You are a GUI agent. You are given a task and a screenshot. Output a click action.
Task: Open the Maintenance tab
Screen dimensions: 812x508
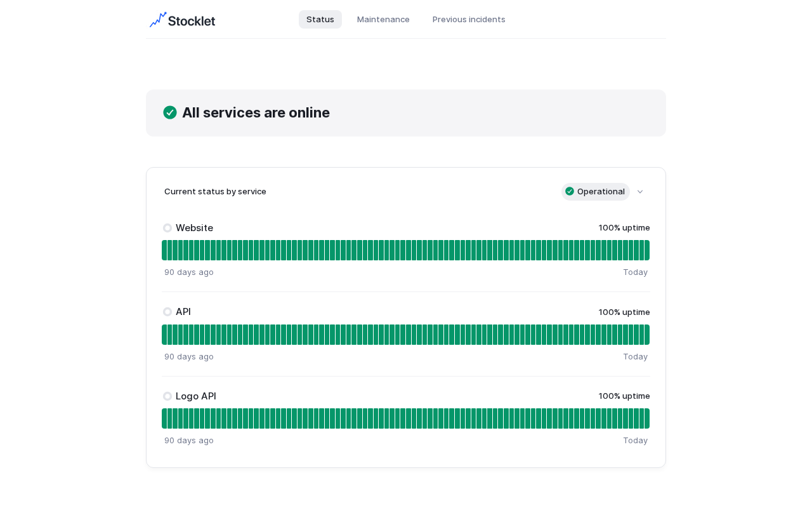pyautogui.click(x=383, y=19)
